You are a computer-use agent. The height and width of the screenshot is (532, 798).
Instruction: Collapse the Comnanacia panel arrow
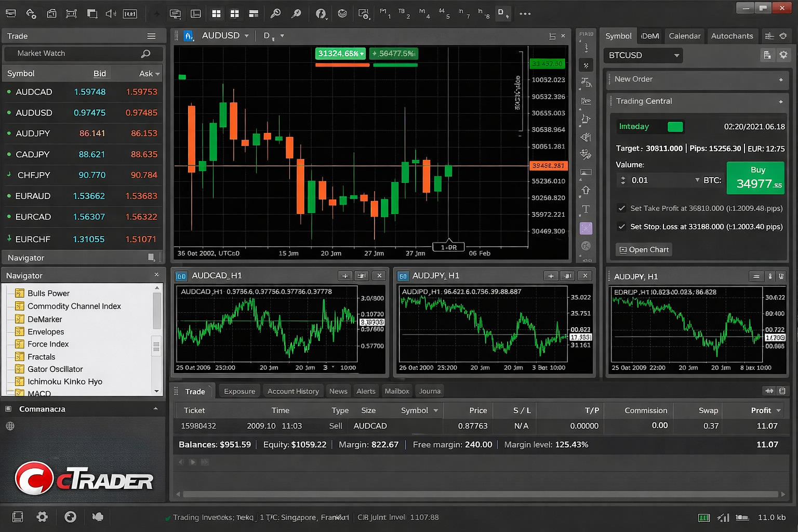155,409
